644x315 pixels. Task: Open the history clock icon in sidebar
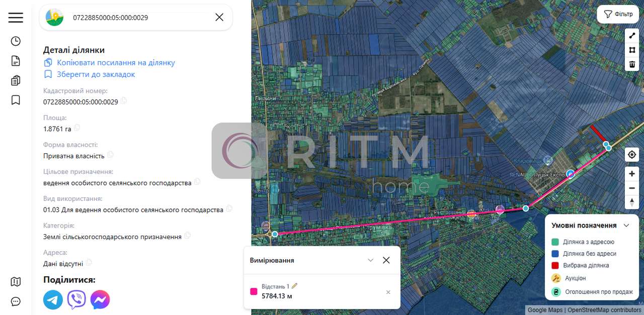click(x=16, y=41)
